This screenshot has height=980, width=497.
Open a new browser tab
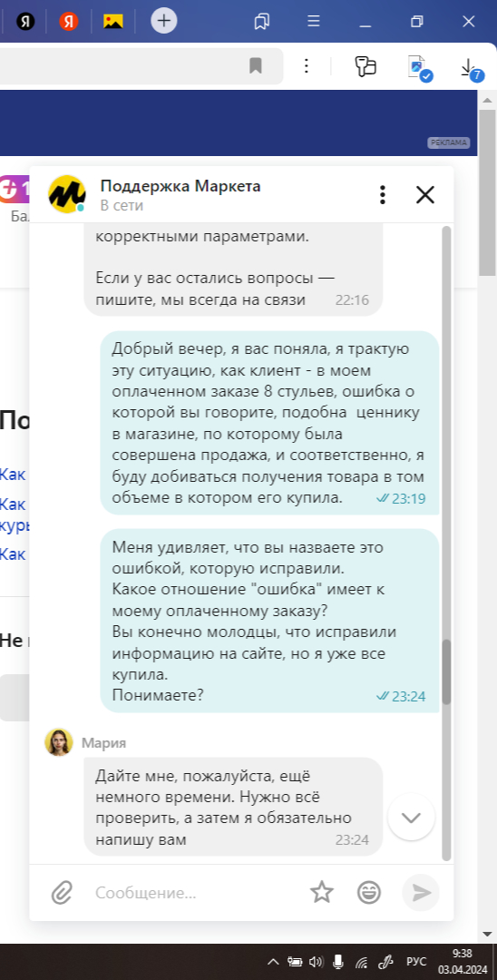click(x=163, y=21)
